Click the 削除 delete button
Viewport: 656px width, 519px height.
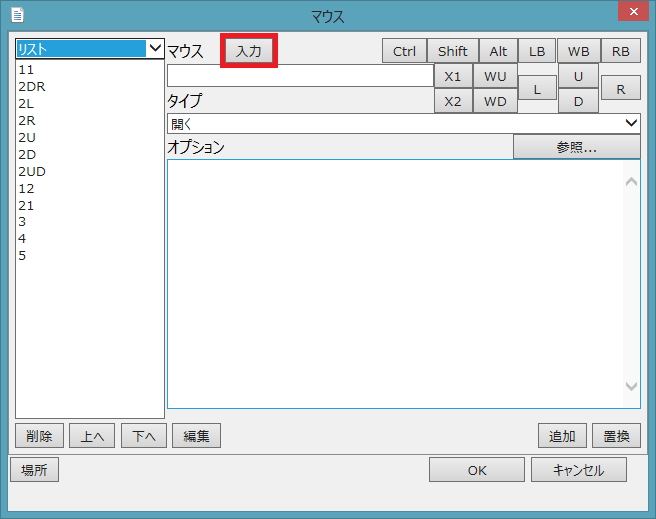(x=40, y=436)
